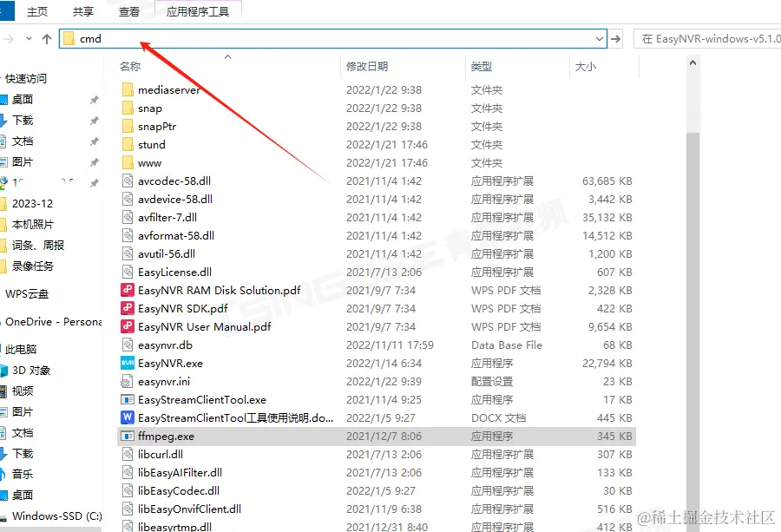Open 视频 under 此电脑
Viewport: 781px width, 532px height.
point(23,391)
